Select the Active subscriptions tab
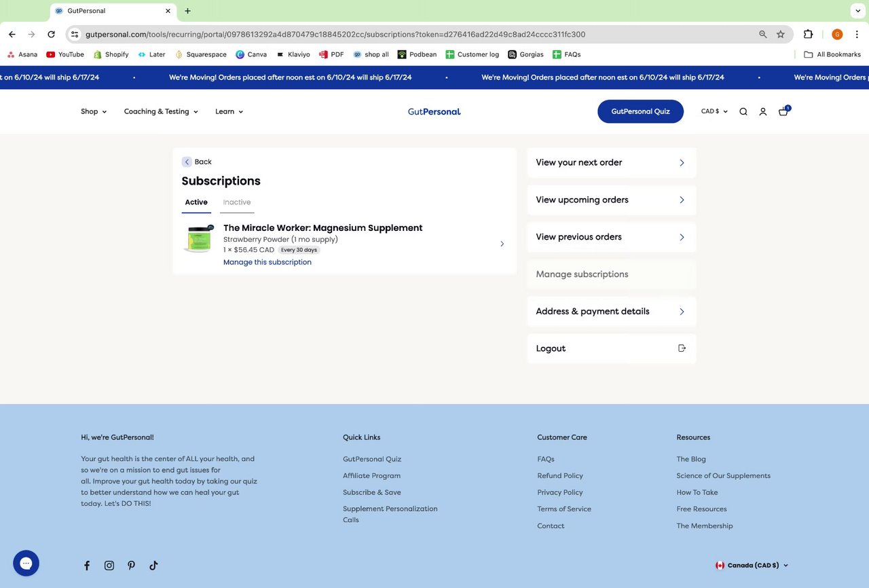This screenshot has width=869, height=588. pyautogui.click(x=196, y=202)
